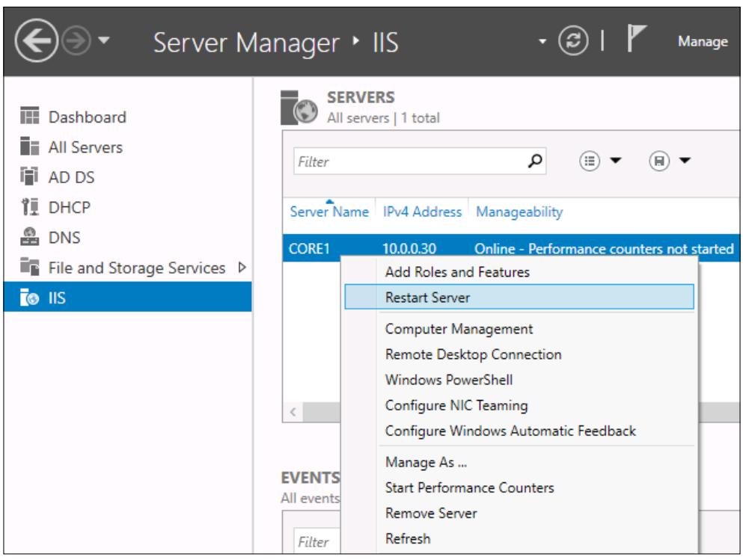The image size is (743, 560).
Task: Choose Manage As ... menu entry
Action: [519, 462]
